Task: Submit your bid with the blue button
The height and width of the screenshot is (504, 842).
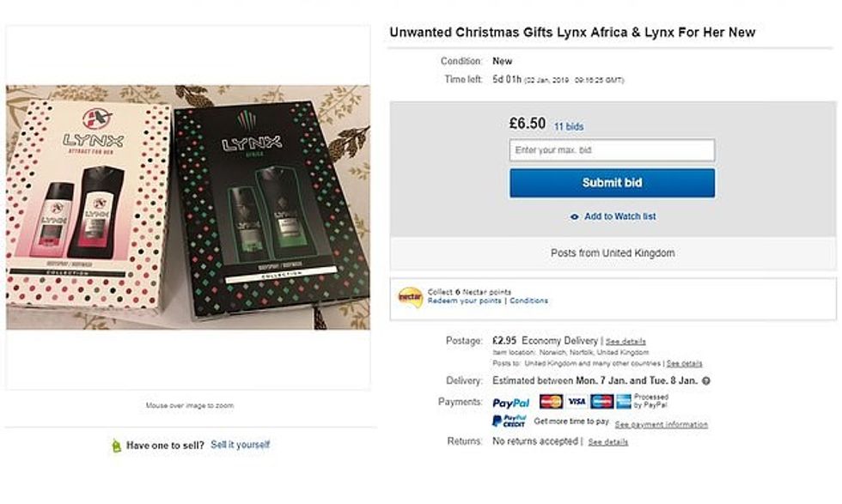Action: pyautogui.click(x=612, y=183)
